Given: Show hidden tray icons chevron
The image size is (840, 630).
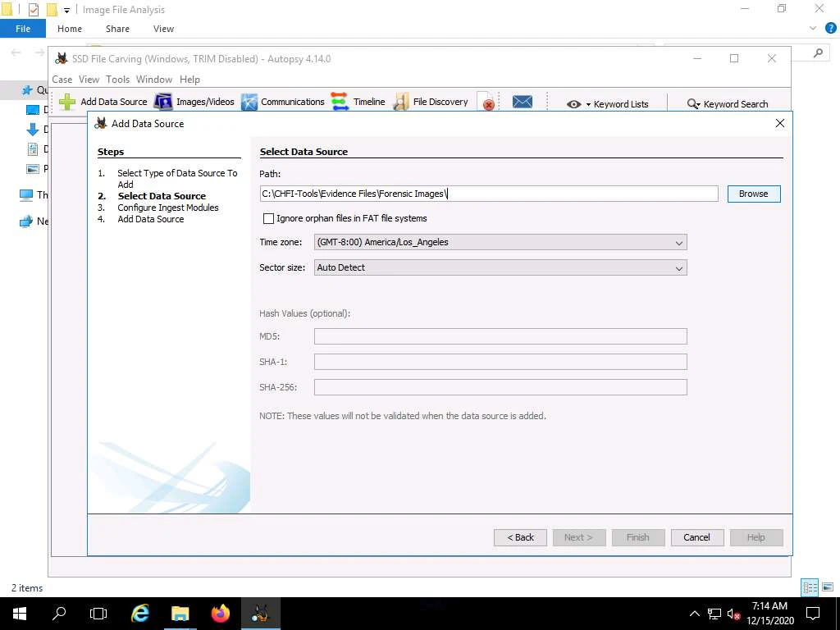Looking at the screenshot, I should [694, 614].
